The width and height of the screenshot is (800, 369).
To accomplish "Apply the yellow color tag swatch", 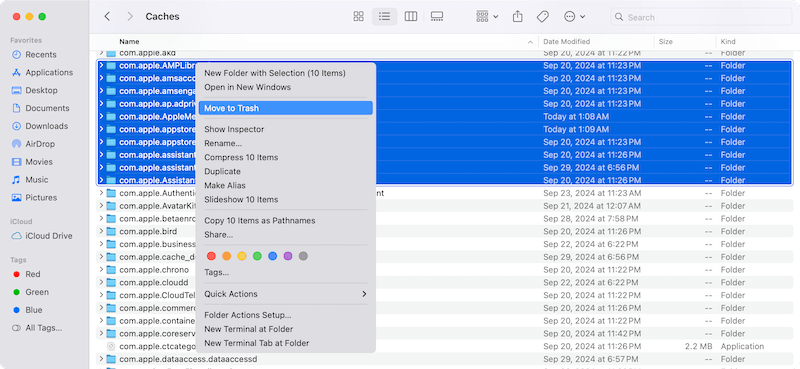I will tap(242, 256).
